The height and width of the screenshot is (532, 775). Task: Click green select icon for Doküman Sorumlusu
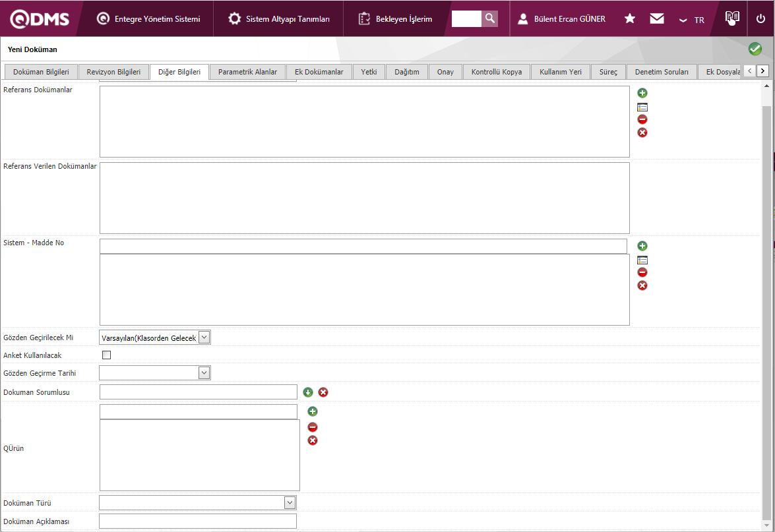[x=308, y=392]
